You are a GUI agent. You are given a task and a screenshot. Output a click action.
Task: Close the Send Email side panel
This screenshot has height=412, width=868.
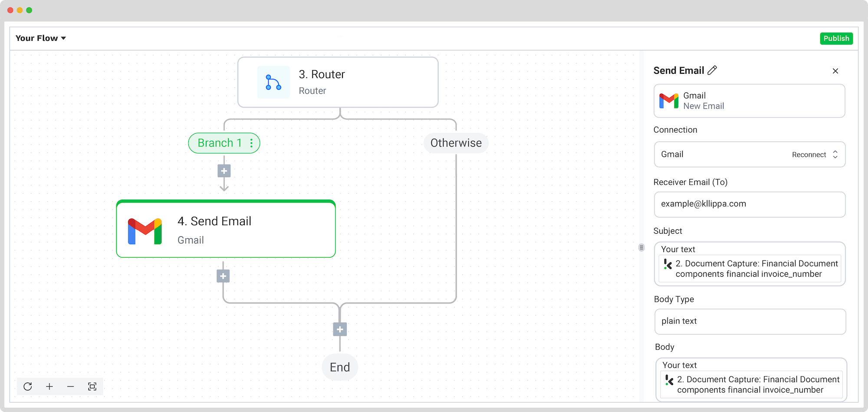point(835,71)
